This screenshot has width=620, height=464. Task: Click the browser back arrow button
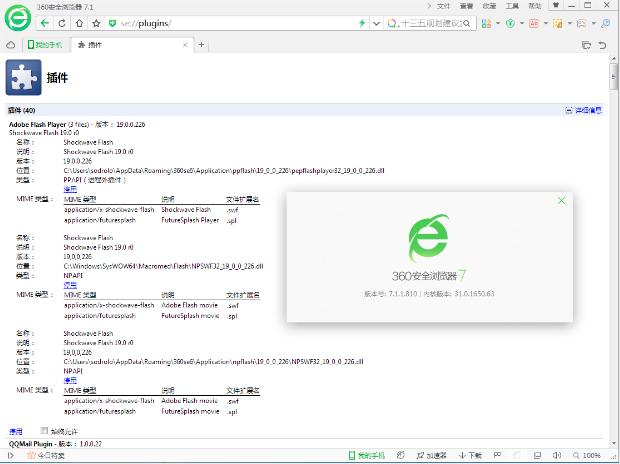pos(45,23)
